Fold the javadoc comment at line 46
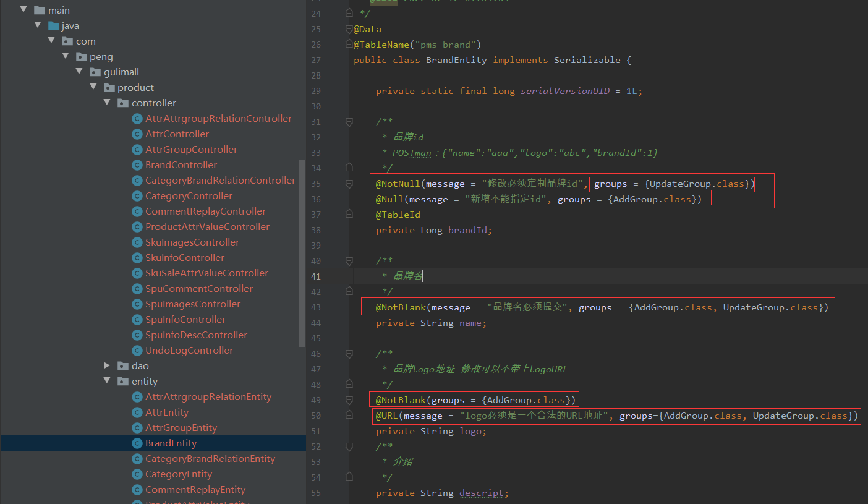The width and height of the screenshot is (868, 504). pos(349,354)
